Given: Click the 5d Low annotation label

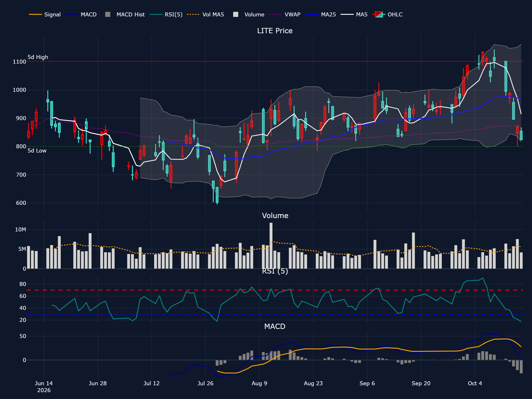Looking at the screenshot, I should pos(37,151).
